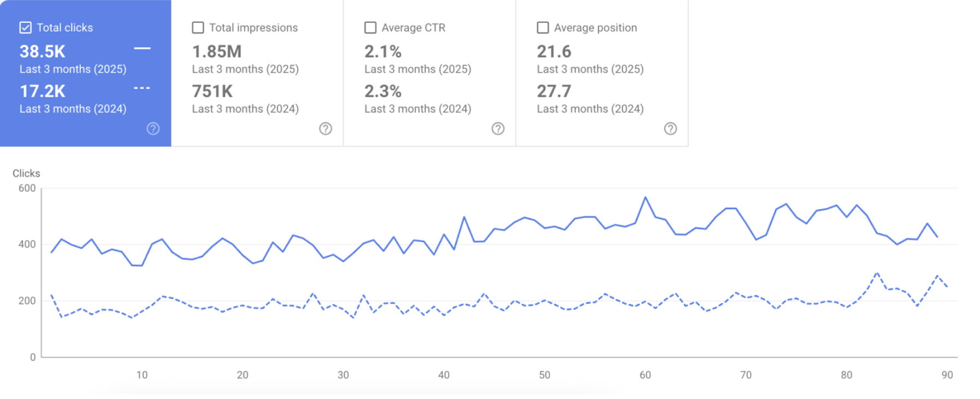Click the 751K impressions figure for 2024
980x399 pixels.
coord(212,91)
